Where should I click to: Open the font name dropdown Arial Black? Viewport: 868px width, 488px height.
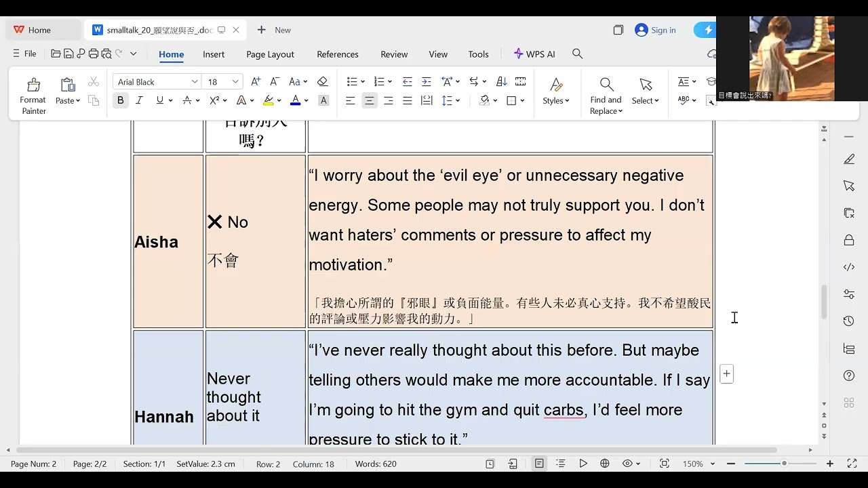195,81
